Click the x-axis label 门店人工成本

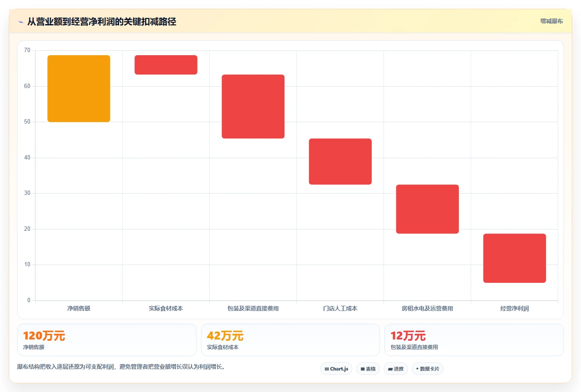point(340,308)
